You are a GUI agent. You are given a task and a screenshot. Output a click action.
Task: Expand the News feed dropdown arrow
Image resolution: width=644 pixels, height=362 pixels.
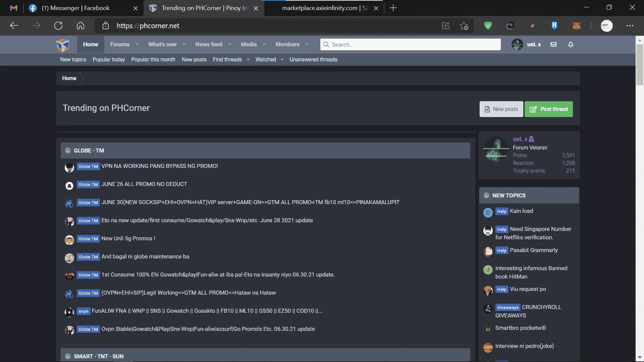[x=229, y=44]
